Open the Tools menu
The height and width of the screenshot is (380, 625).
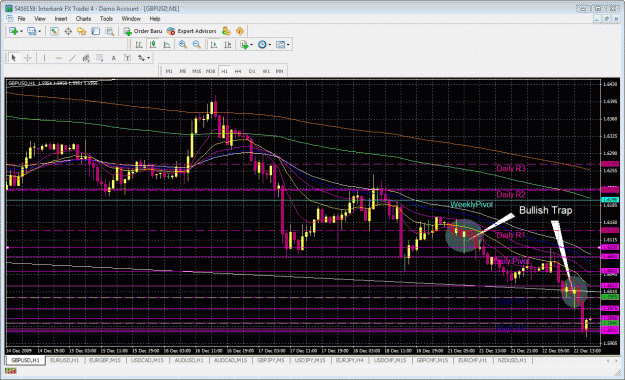[106, 19]
